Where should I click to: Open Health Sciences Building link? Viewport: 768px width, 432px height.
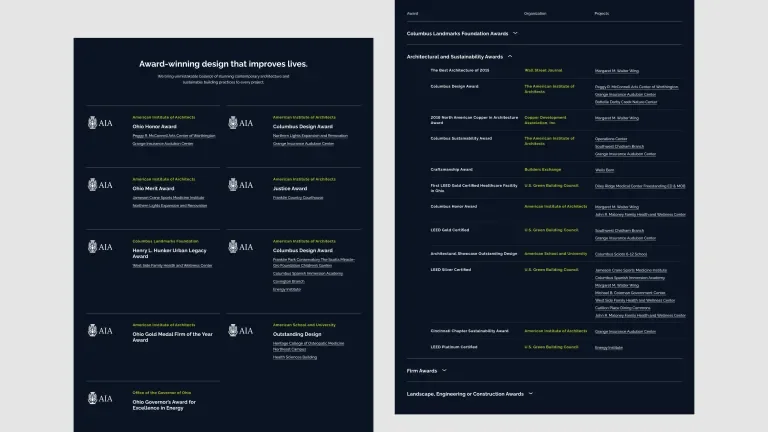click(x=295, y=358)
